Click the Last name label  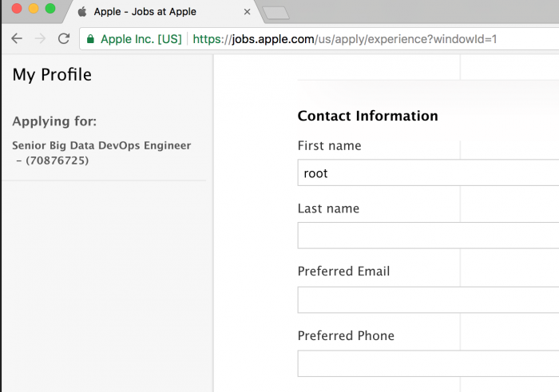click(x=328, y=208)
